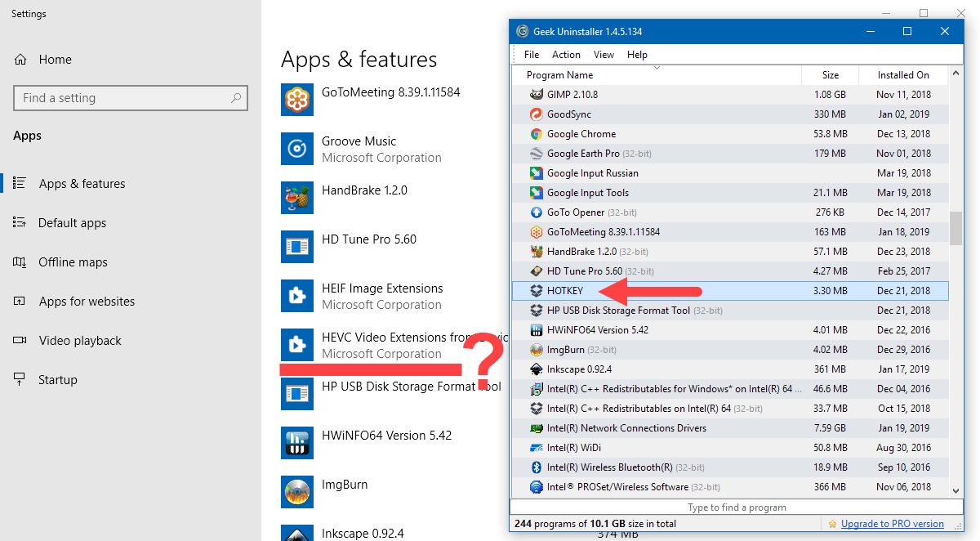980x541 pixels.
Task: Click the ImgBurn tile icon in Settings
Action: (297, 492)
